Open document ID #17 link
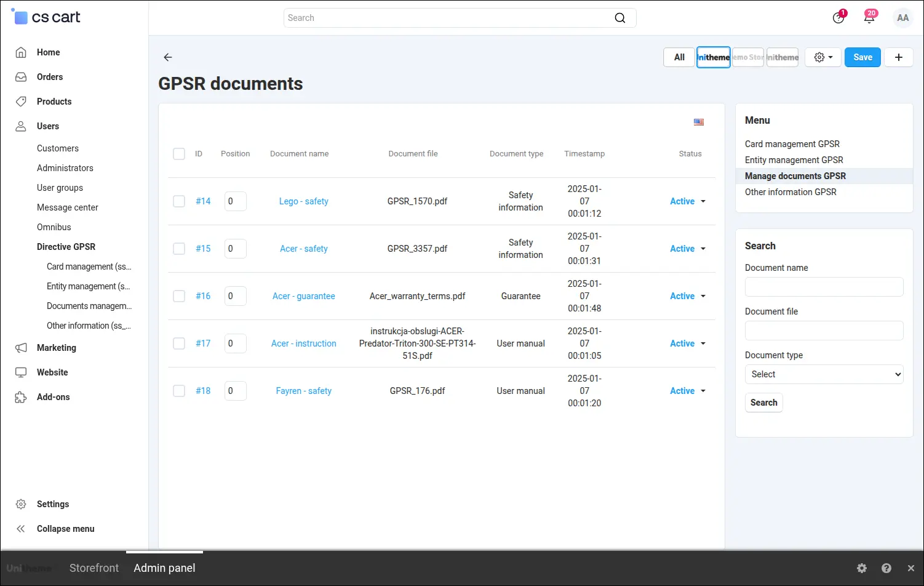The width and height of the screenshot is (924, 586). point(203,343)
